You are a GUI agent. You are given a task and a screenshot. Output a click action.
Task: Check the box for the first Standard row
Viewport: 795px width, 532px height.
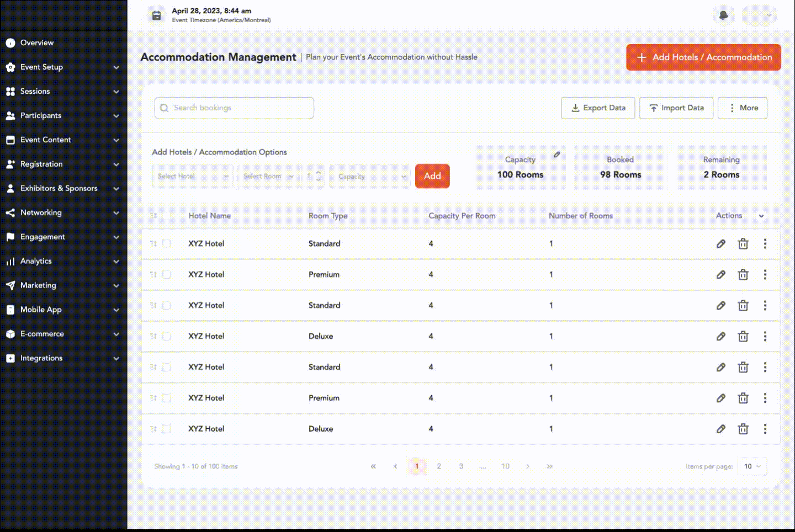coord(167,244)
